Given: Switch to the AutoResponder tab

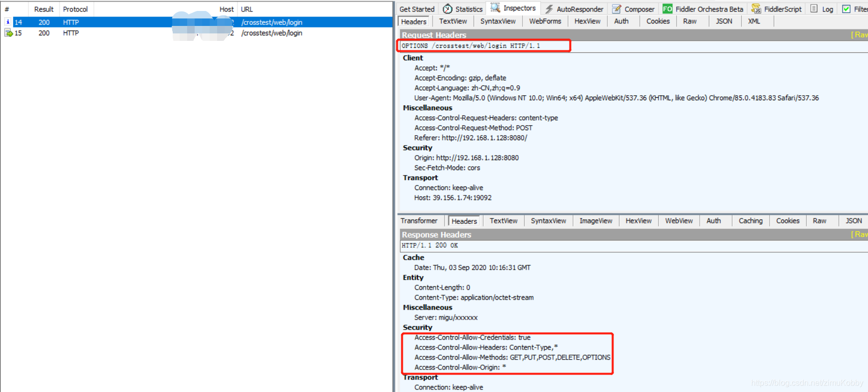Looking at the screenshot, I should click(579, 9).
